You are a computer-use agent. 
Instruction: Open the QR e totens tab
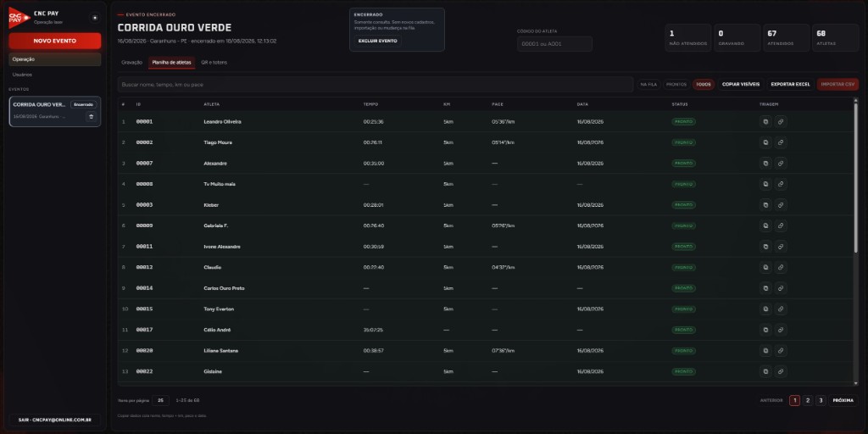pyautogui.click(x=214, y=63)
